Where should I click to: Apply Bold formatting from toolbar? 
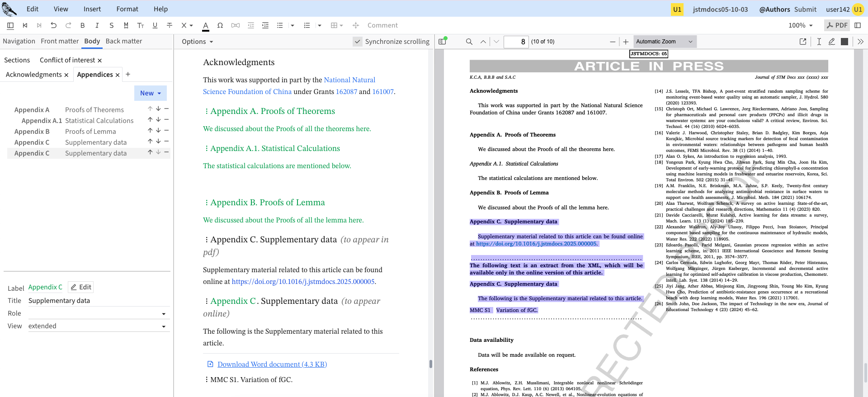82,25
